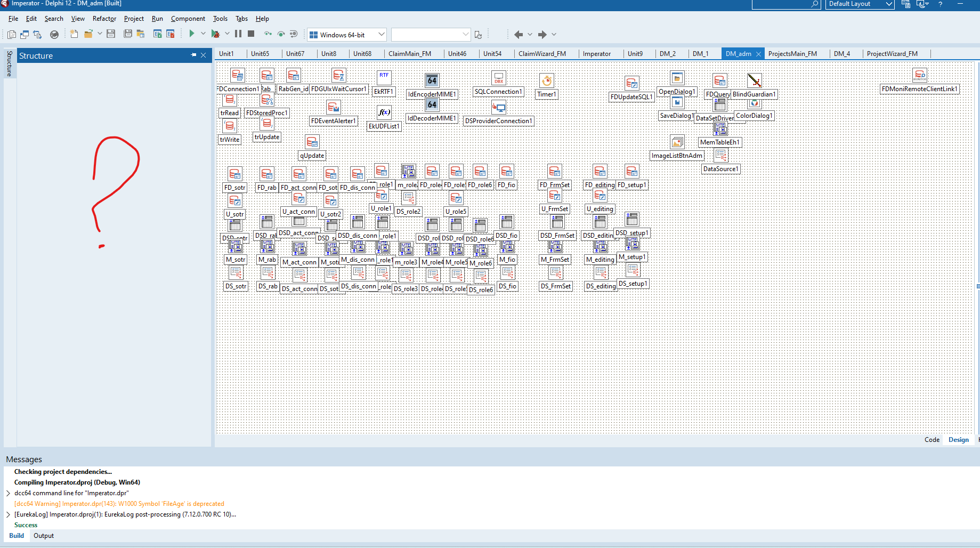Run the project with the green play icon
The image size is (980, 548).
click(191, 34)
